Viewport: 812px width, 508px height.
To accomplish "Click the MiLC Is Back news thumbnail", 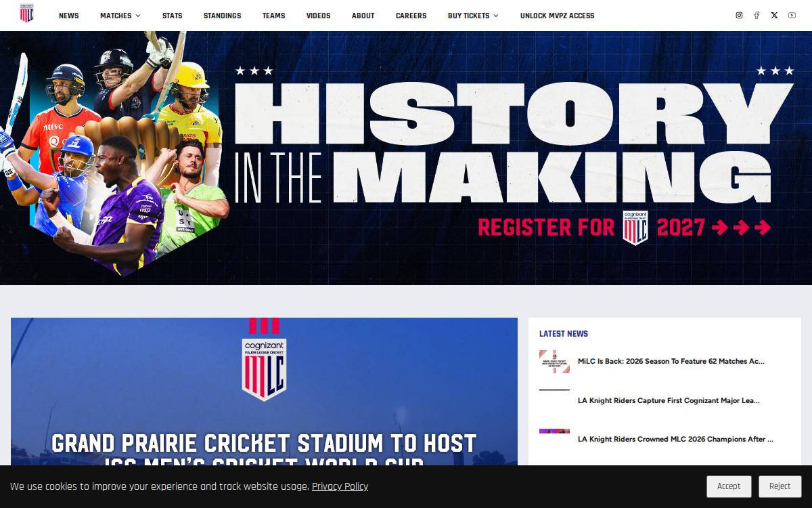I will (554, 362).
